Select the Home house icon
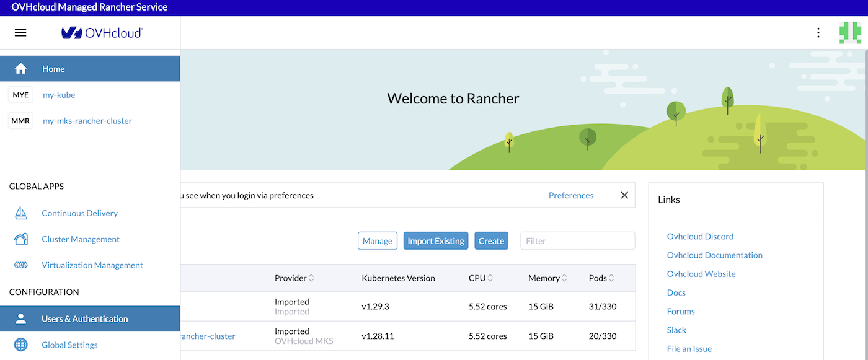Screen dimensions: 868x360 tap(21, 69)
